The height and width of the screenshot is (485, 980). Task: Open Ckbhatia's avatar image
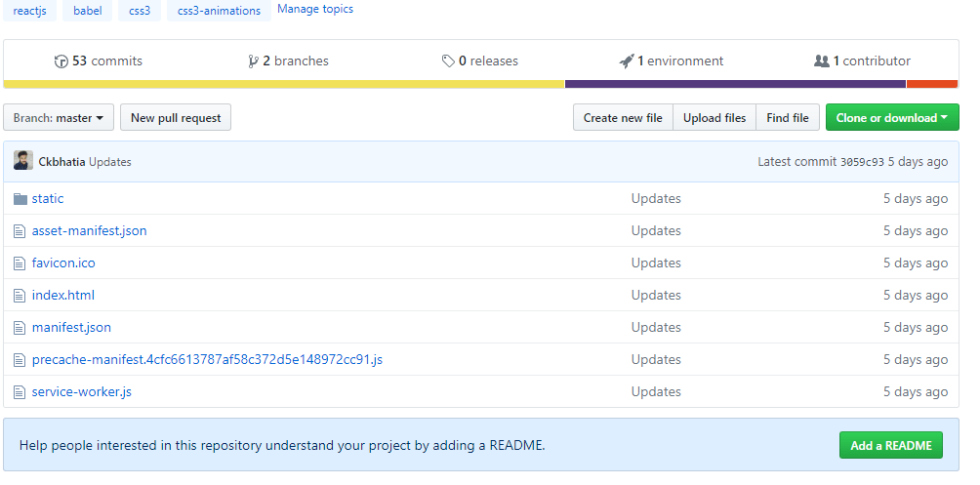[x=23, y=161]
